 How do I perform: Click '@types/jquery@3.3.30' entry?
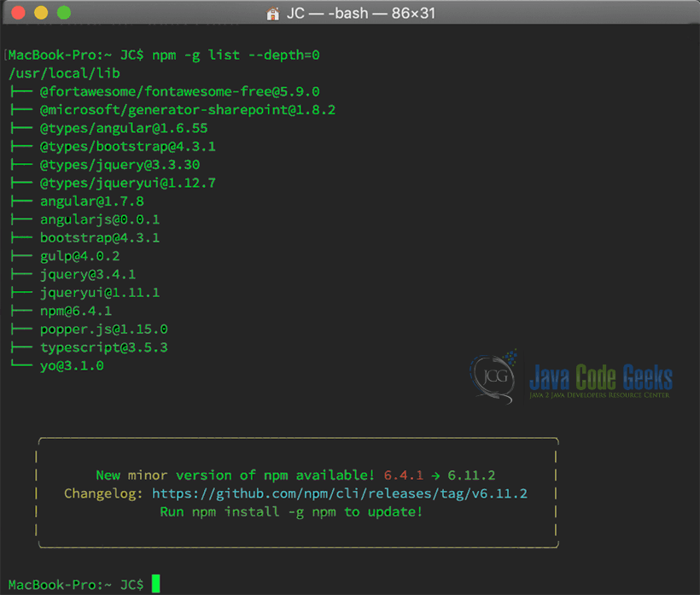point(120,165)
